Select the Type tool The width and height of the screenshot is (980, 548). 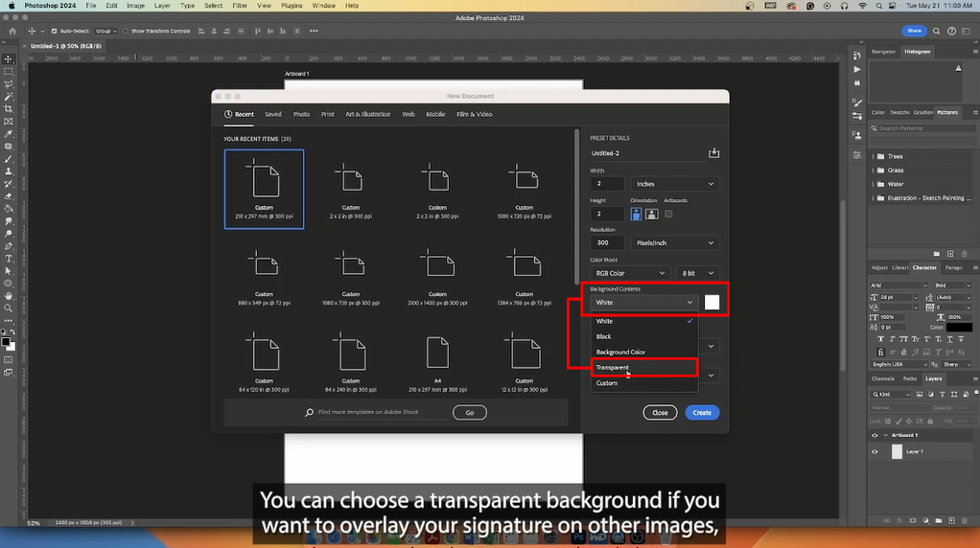(8, 259)
